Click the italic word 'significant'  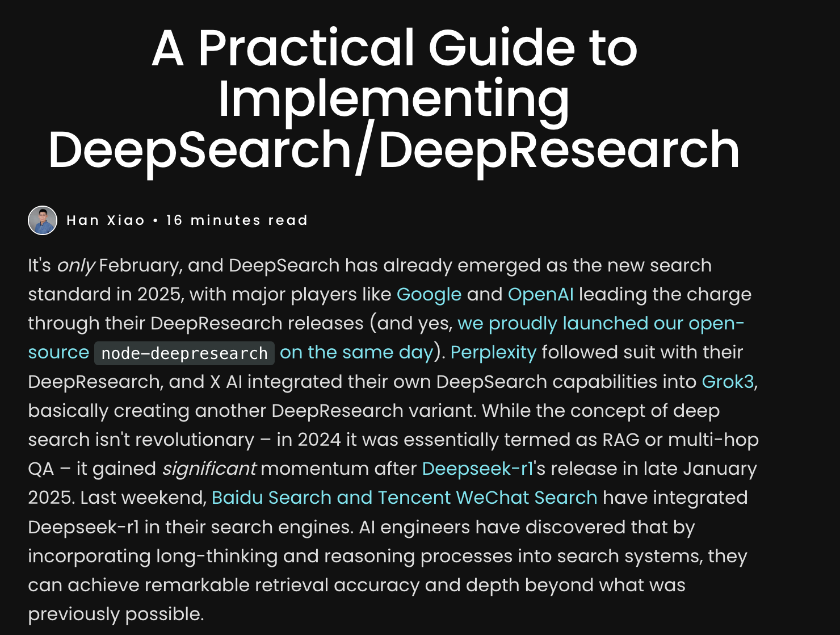tap(209, 469)
